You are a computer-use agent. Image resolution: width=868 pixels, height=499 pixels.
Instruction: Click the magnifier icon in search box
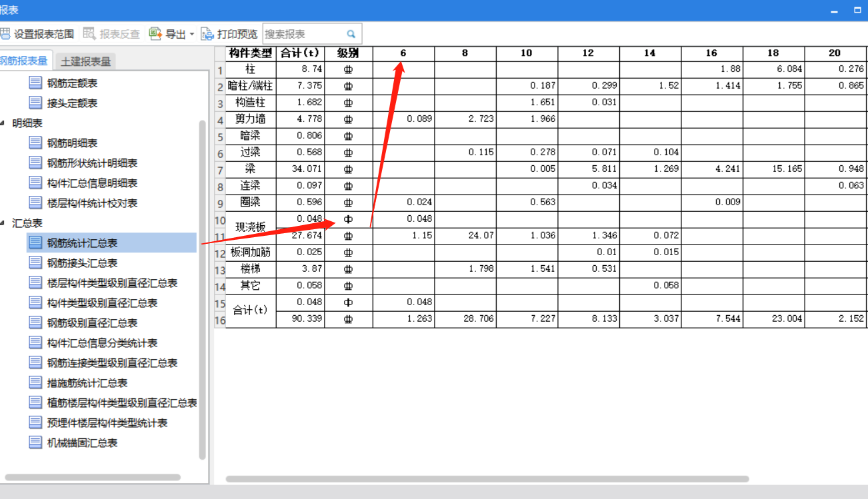coord(351,34)
